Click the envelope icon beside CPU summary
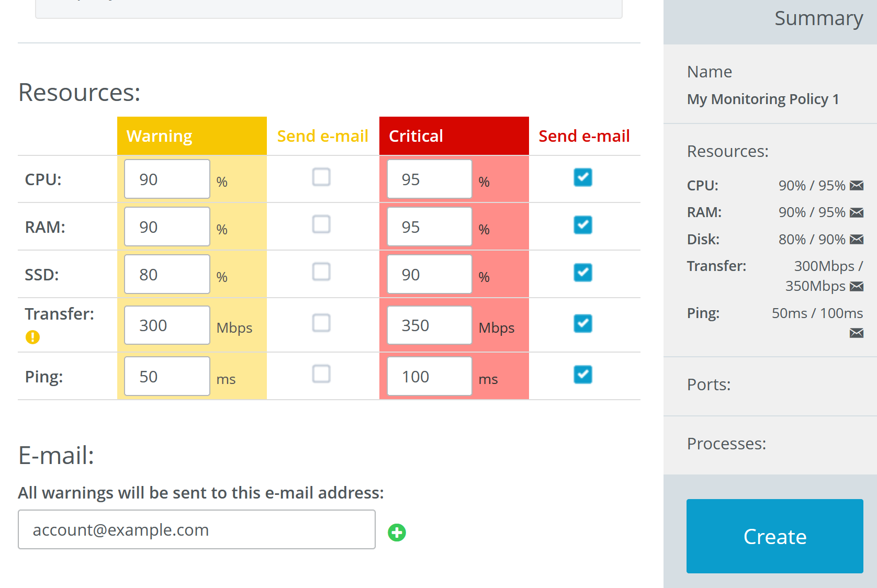The height and width of the screenshot is (588, 877). point(857,186)
